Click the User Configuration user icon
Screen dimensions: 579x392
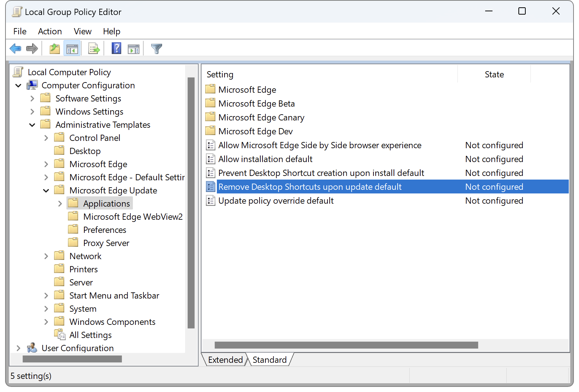[x=32, y=347]
